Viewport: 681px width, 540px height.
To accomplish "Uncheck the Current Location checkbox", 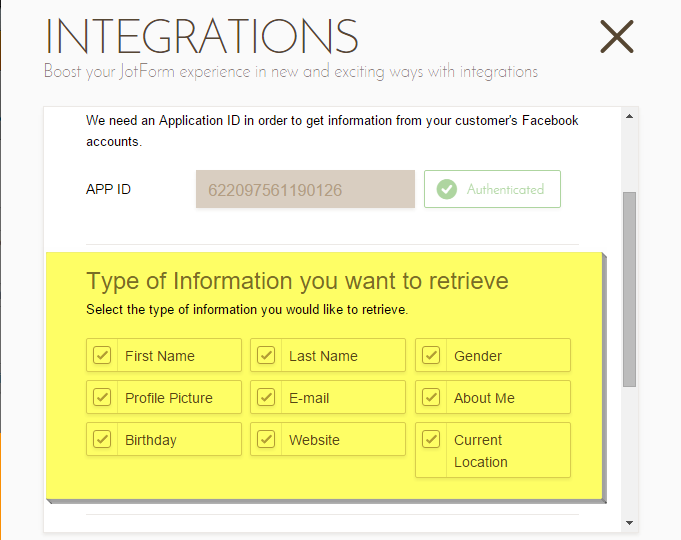I will [x=431, y=439].
